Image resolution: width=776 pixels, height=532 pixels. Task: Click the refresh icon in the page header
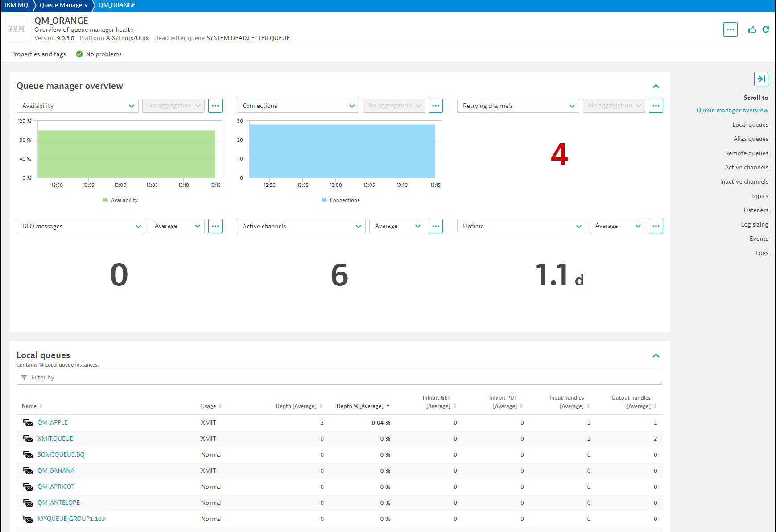(766, 29)
